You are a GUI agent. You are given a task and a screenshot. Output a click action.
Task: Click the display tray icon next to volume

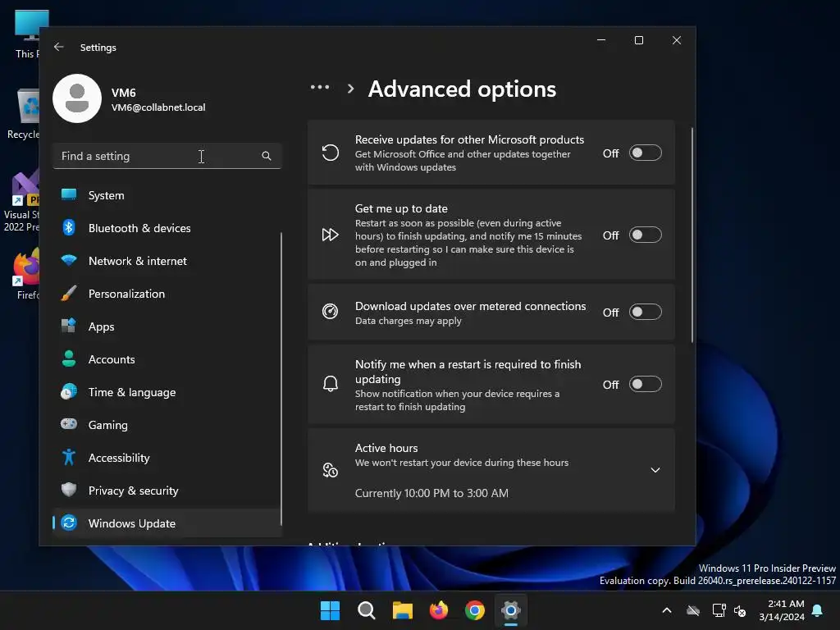coord(719,610)
